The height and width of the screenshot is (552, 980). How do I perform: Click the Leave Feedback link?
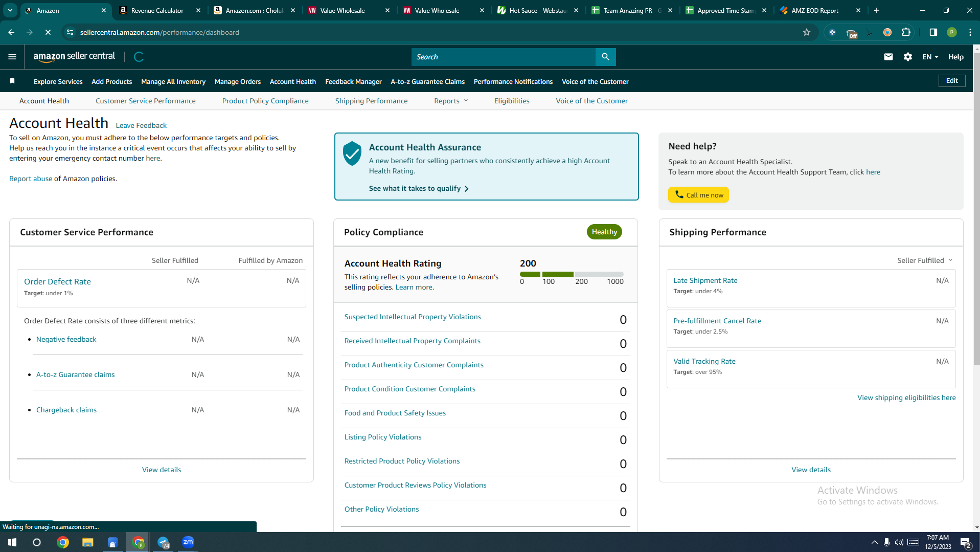tap(141, 125)
